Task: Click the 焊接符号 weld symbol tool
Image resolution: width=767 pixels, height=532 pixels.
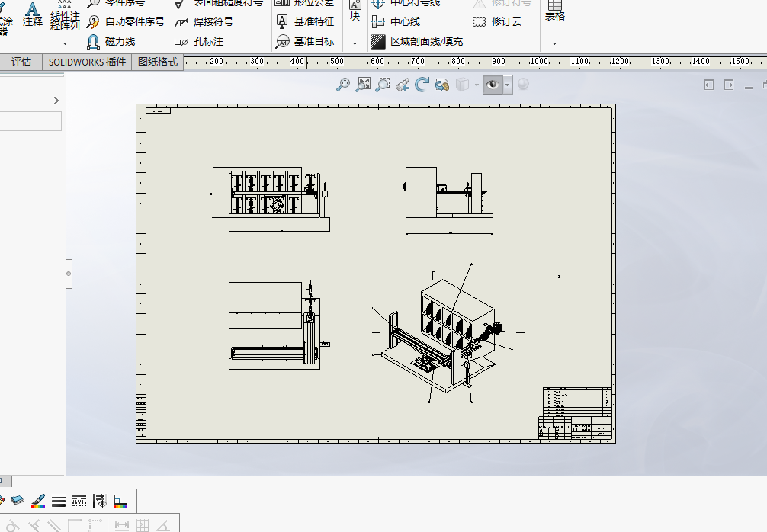Action: [x=204, y=21]
